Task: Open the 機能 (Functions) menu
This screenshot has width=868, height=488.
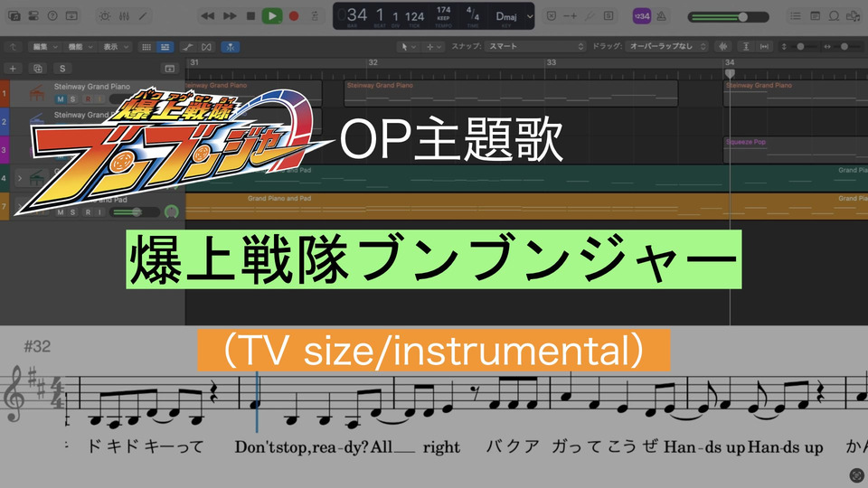Action: (80, 47)
